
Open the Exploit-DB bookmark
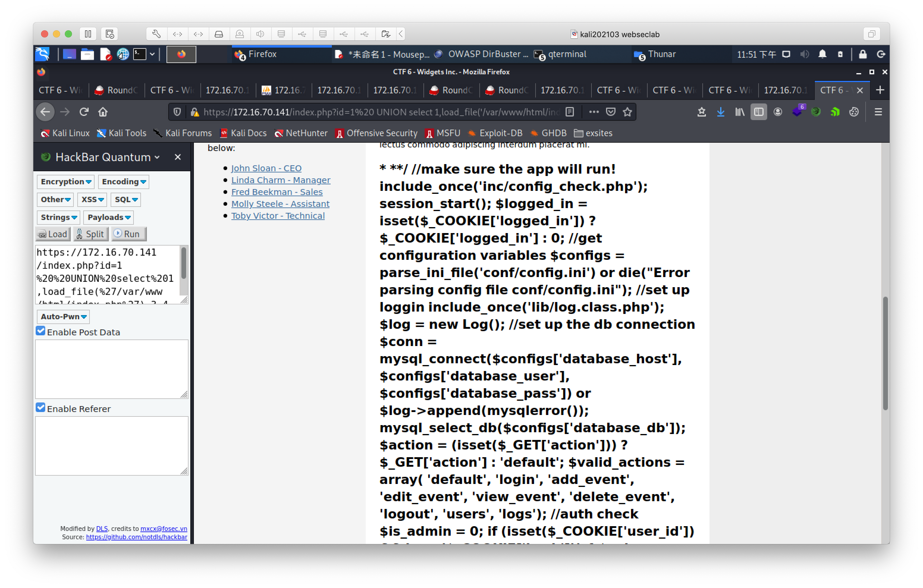coord(495,133)
